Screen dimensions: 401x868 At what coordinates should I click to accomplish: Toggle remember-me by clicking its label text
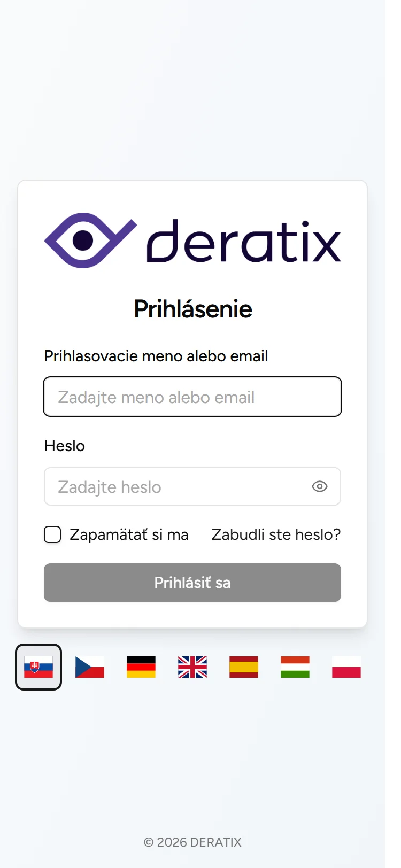[x=129, y=534]
